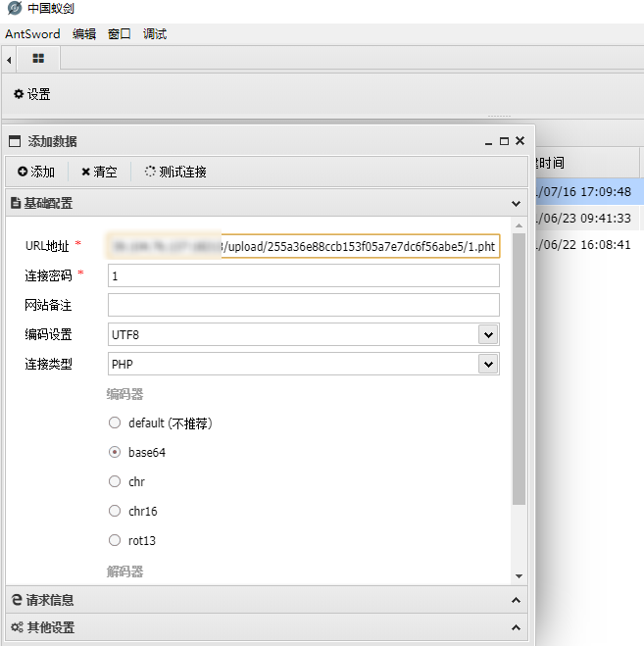Select the default (不推荐) encoder

pyautogui.click(x=115, y=423)
